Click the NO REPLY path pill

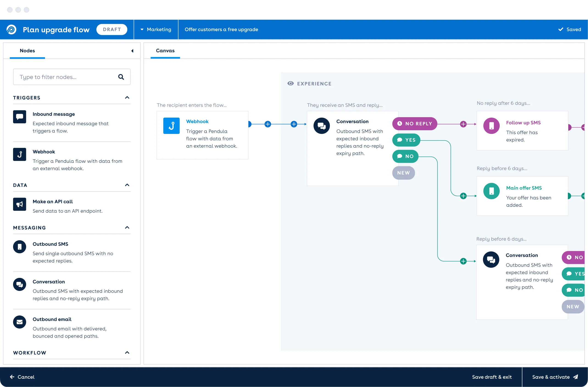415,124
